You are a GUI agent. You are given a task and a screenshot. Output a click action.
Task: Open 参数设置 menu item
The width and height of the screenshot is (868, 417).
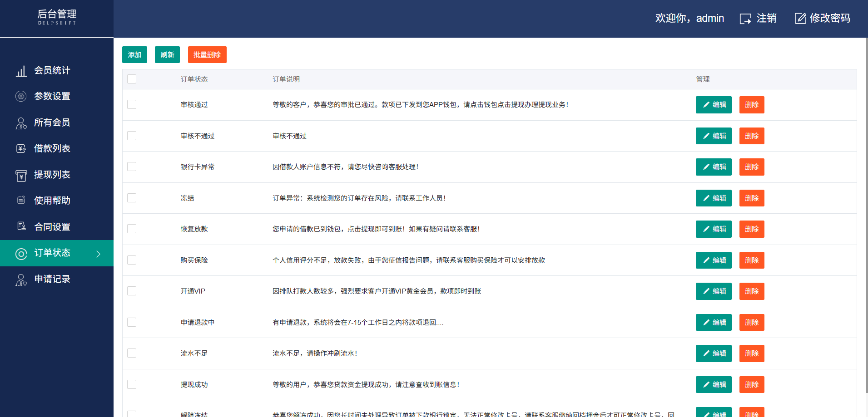(57, 96)
